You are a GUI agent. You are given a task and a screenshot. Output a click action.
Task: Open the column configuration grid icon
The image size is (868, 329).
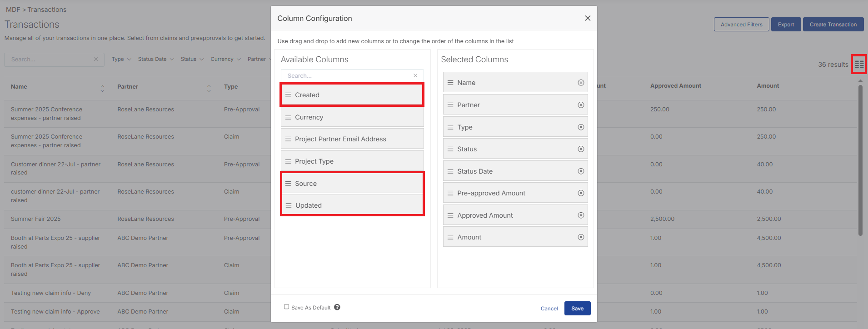click(x=859, y=64)
